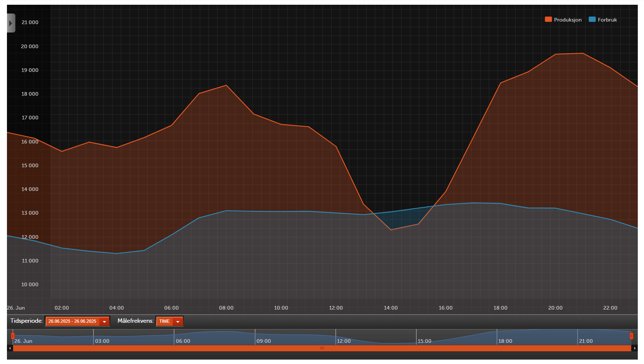
Task: Click the right navigator range handle
Action: pyautogui.click(x=631, y=336)
